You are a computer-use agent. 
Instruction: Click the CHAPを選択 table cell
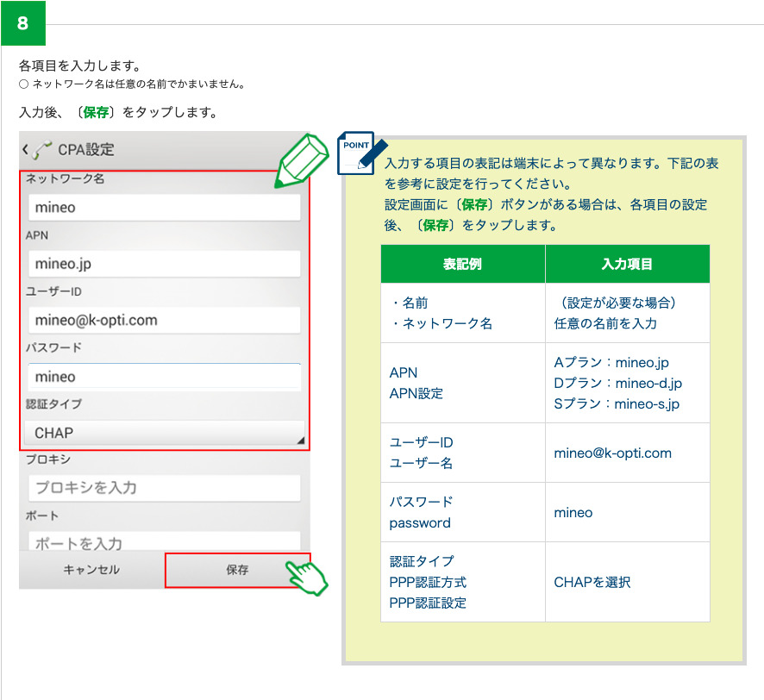tap(592, 582)
